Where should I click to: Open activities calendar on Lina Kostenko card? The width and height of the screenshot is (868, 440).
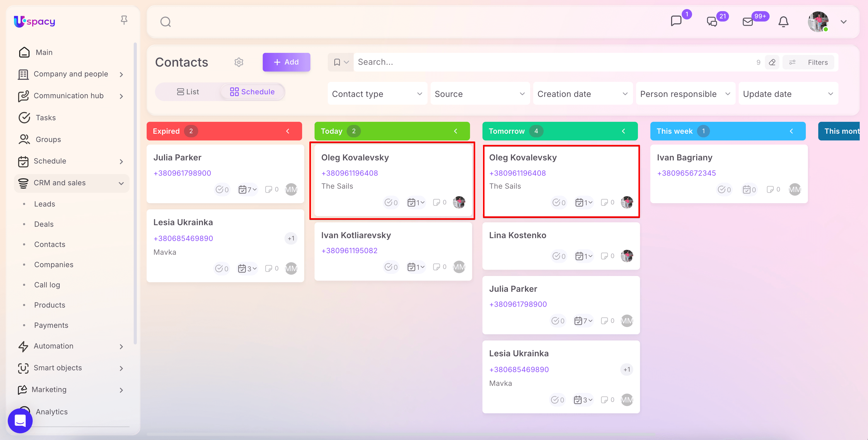click(x=584, y=256)
